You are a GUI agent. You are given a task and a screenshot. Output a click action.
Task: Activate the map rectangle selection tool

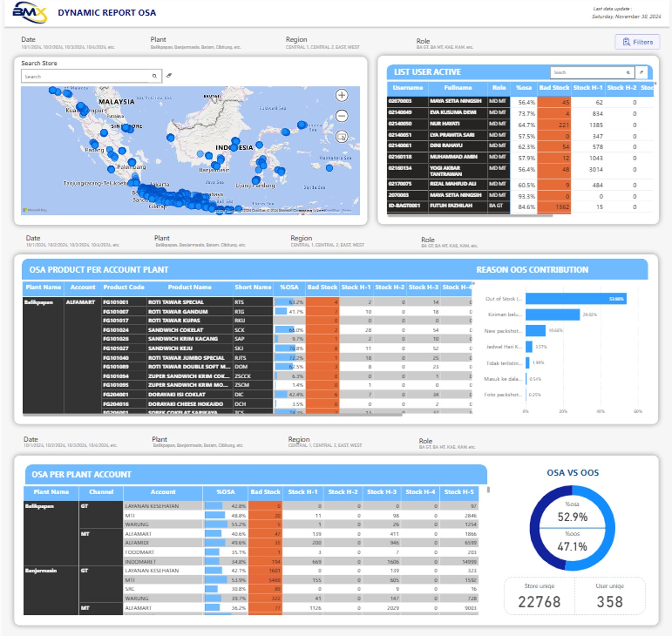(342, 137)
